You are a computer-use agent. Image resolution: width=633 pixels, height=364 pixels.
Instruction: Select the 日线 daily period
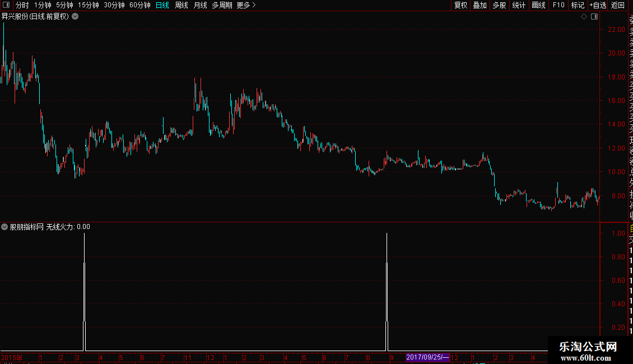pyautogui.click(x=162, y=5)
